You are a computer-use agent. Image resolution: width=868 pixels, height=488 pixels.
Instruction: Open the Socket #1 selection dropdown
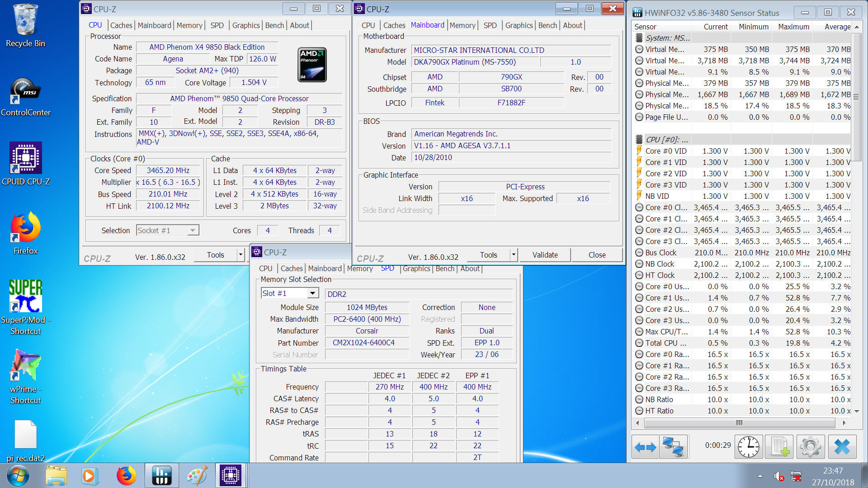tap(193, 230)
